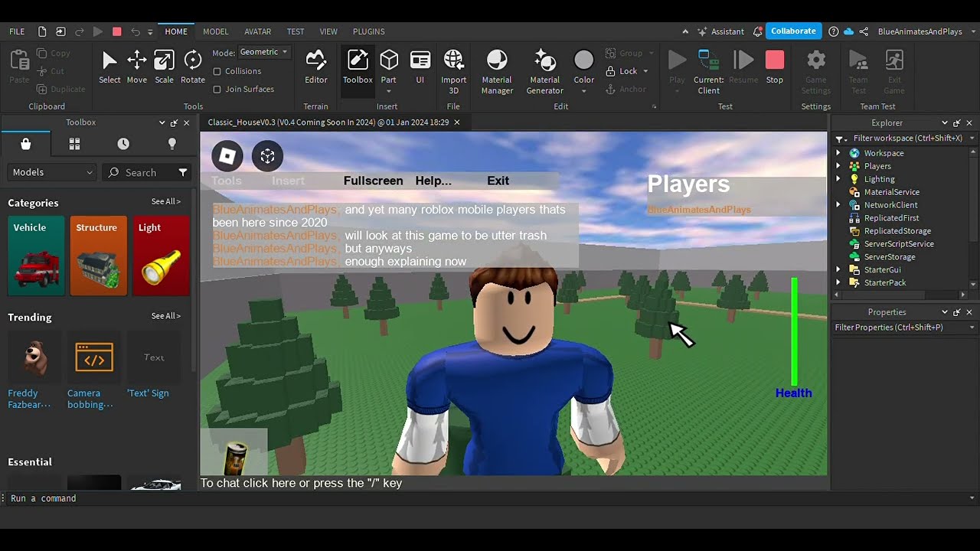Screen dimensions: 980x551
Task: Open the Mode Geometric dropdown
Action: pos(263,52)
